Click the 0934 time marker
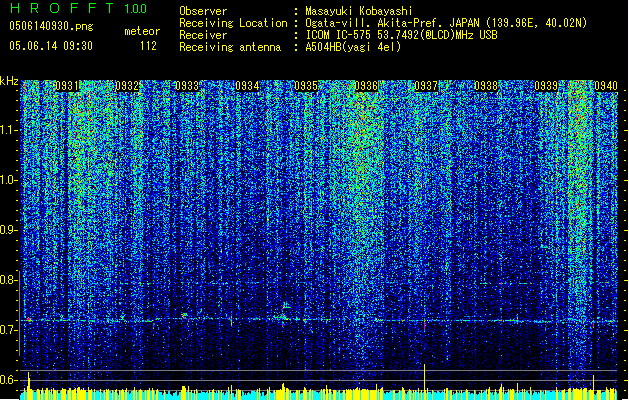629x400 pixels. point(247,86)
